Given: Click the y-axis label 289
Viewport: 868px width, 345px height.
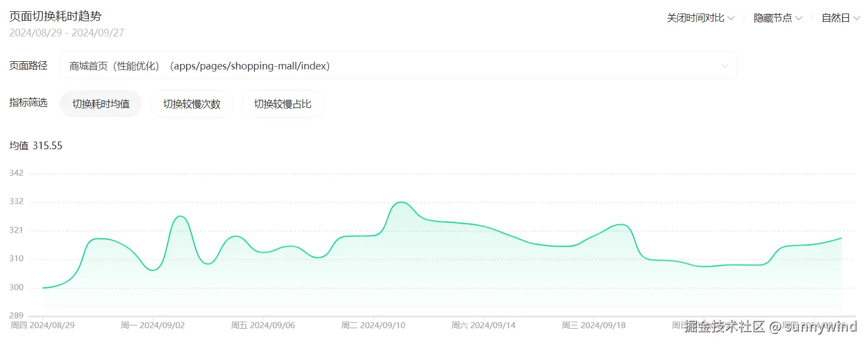Looking at the screenshot, I should coord(16,315).
